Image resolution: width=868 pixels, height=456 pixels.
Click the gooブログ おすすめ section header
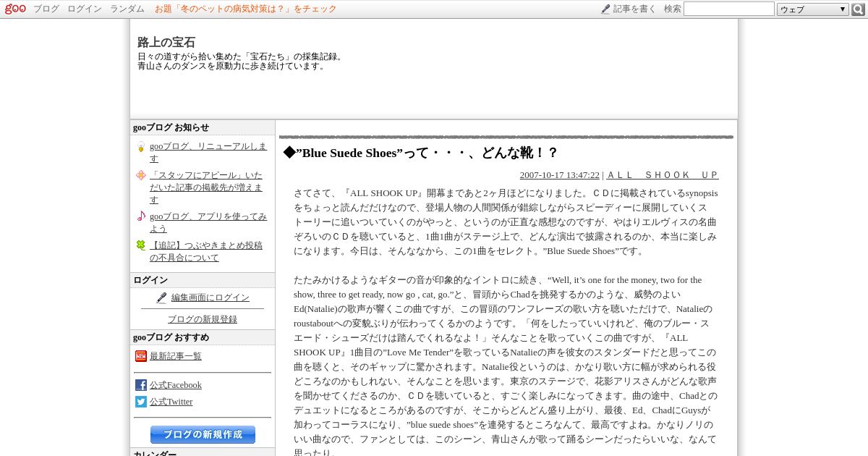click(203, 337)
